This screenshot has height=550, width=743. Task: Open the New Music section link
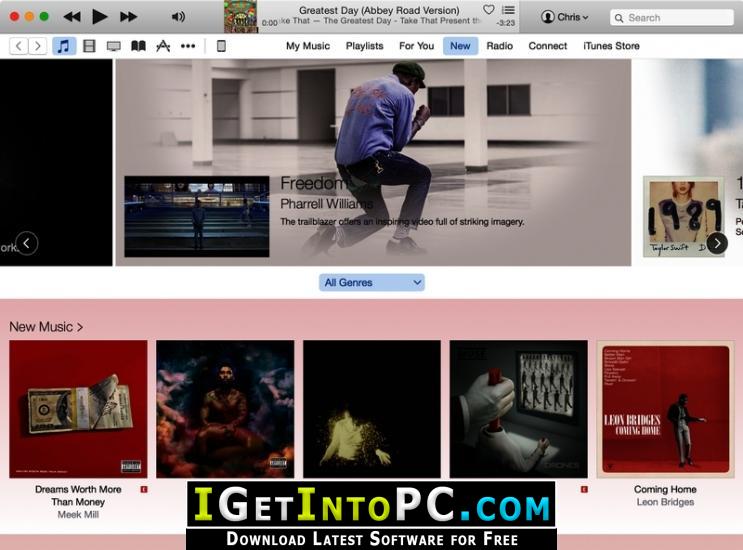point(46,327)
